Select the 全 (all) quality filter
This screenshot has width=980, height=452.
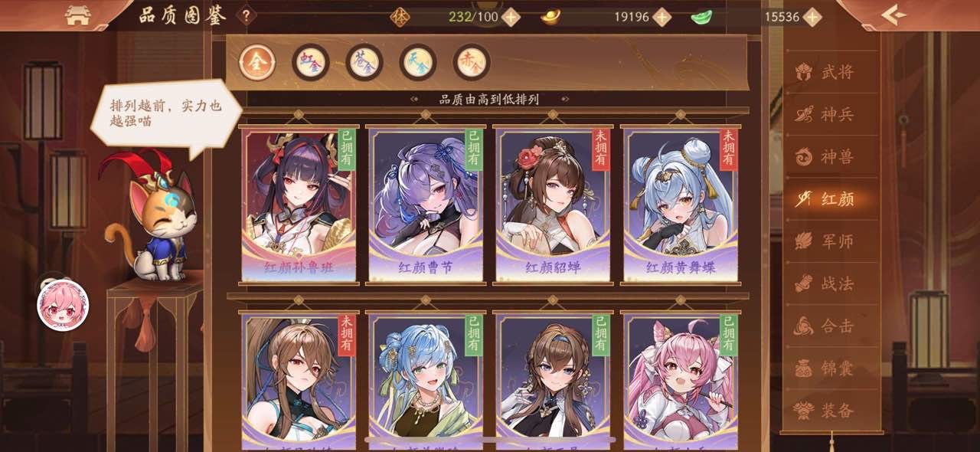point(257,62)
